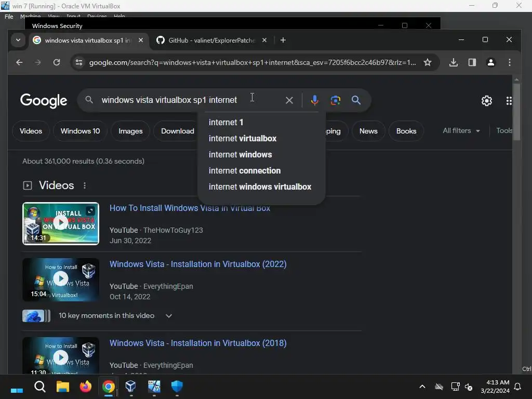Open Google Chrome icon on taskbar
The width and height of the screenshot is (532, 399).
click(x=108, y=387)
